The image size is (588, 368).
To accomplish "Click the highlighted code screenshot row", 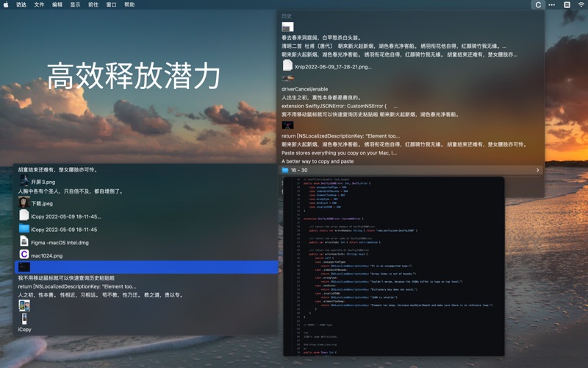I will (146, 267).
